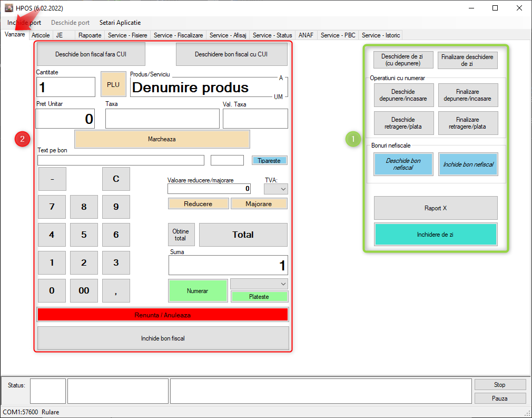Switch to the ANAF tab

click(x=306, y=35)
